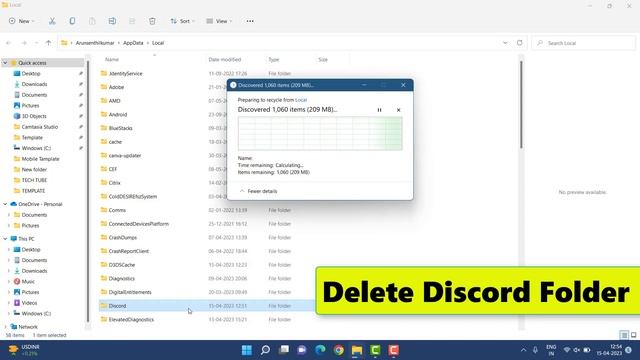
Task: Open the USDINR widget on taskbar
Action: pyautogui.click(x=24, y=350)
